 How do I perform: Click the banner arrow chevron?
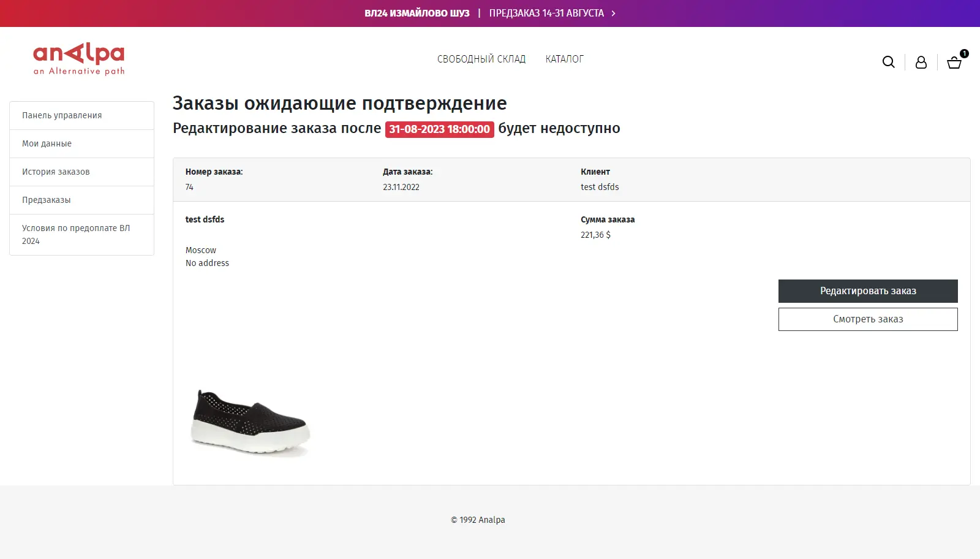tap(613, 13)
